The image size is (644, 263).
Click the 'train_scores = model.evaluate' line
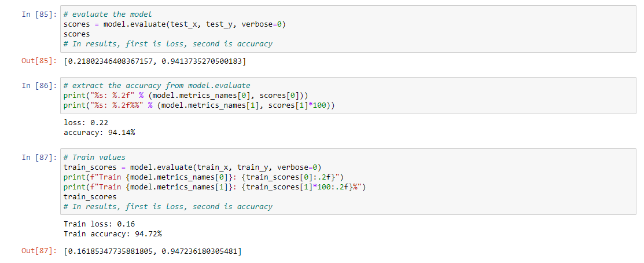[x=192, y=167]
